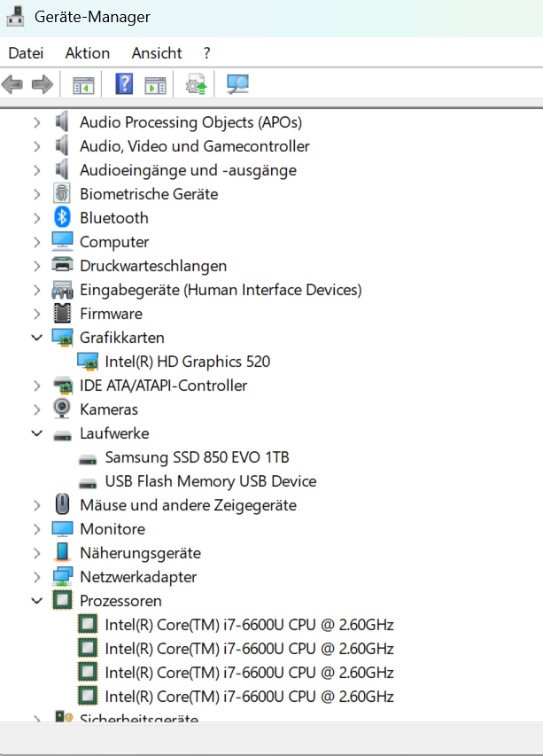Select the Monitore label
The width and height of the screenshot is (543, 756).
[112, 529]
